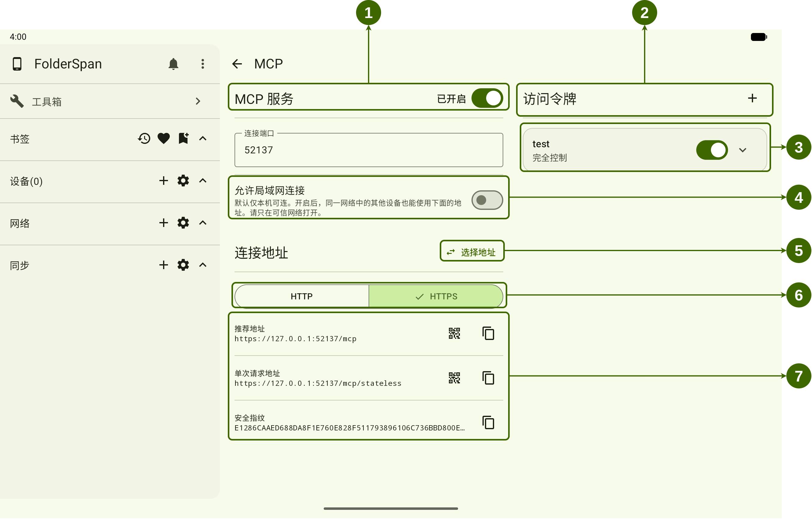This screenshot has width=812, height=519.
Task: Collapse the 同步 section
Action: point(203,265)
